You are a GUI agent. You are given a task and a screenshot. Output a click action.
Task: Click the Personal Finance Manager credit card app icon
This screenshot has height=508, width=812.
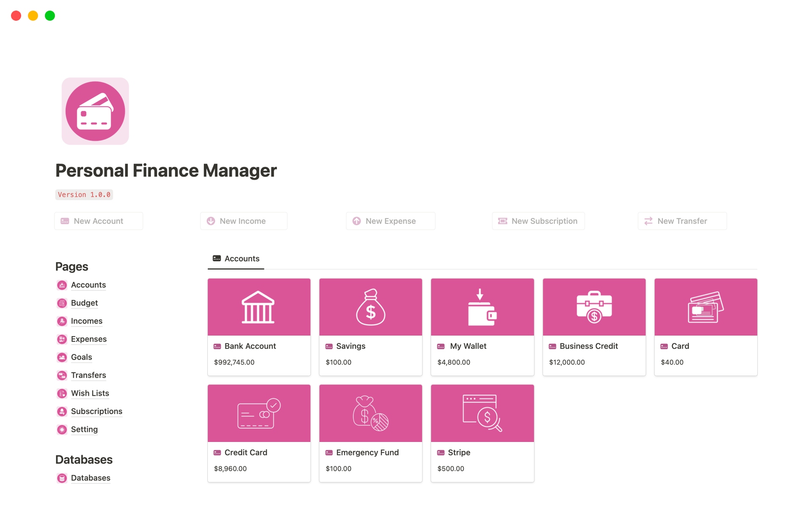pyautogui.click(x=95, y=111)
